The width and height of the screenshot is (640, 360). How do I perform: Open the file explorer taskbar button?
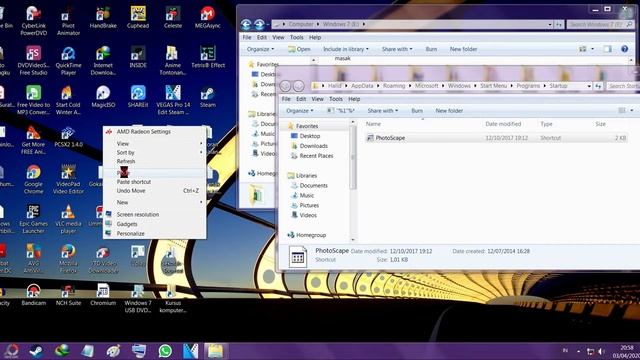pos(216,351)
